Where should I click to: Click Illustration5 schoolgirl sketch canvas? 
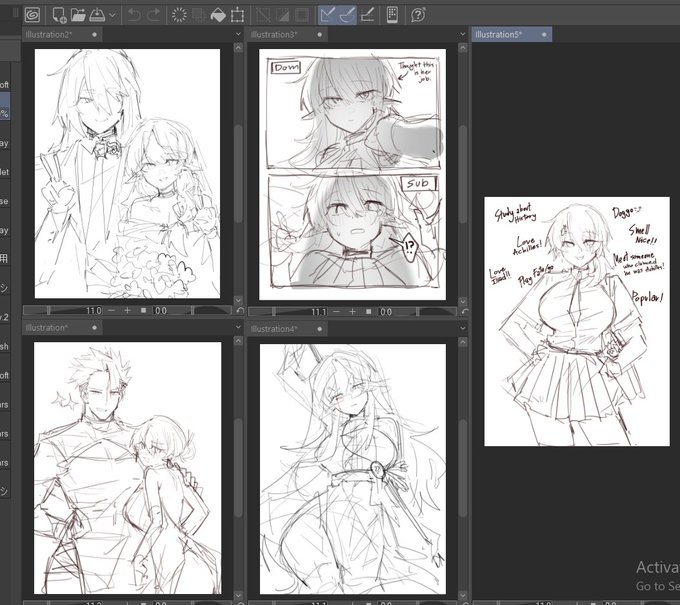click(x=577, y=321)
